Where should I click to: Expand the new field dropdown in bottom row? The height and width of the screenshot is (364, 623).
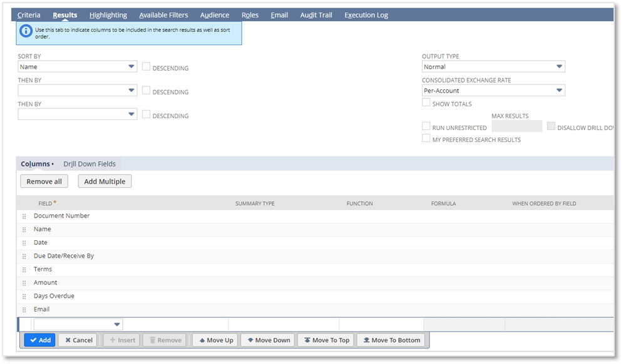pyautogui.click(x=116, y=324)
